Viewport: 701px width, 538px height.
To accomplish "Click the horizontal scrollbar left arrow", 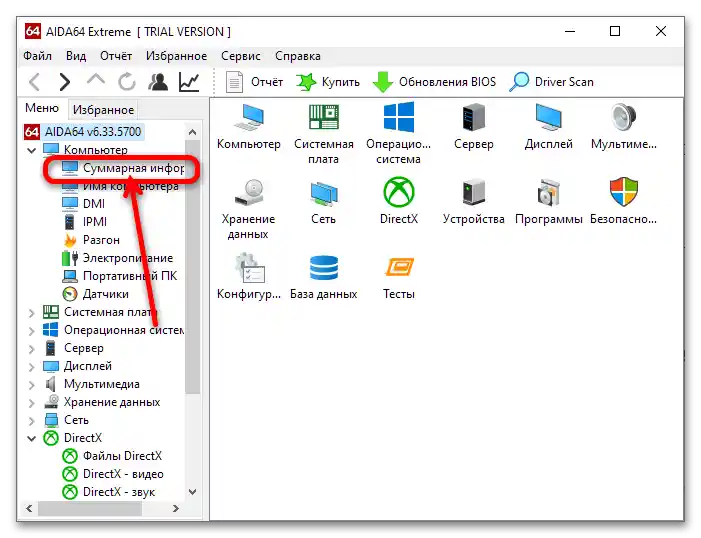I will [x=30, y=508].
